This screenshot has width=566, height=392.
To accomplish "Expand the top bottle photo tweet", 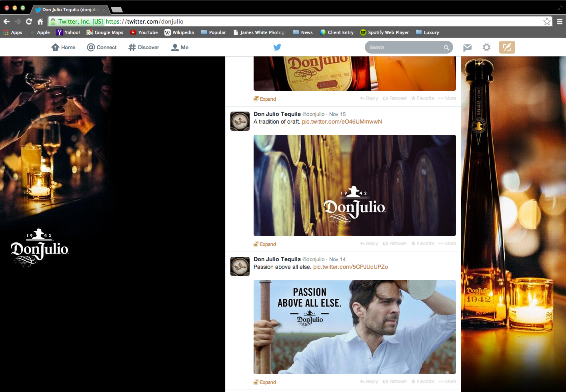I will pos(265,99).
